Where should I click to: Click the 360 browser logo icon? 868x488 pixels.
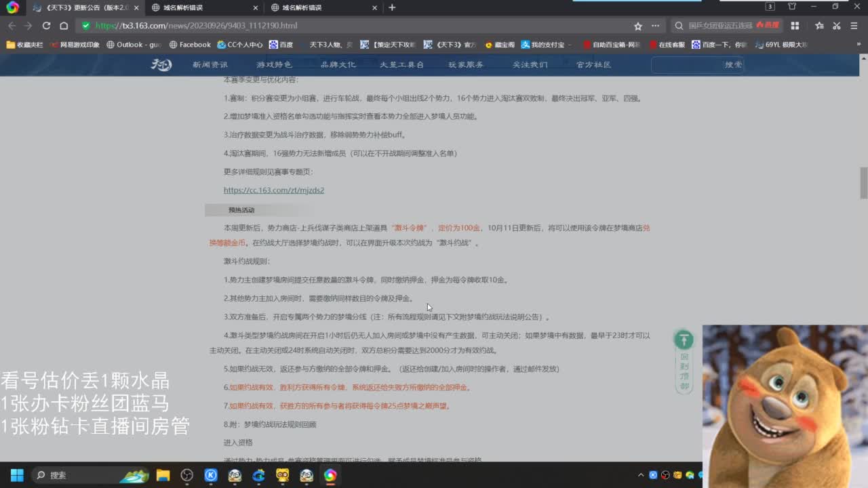12,7
